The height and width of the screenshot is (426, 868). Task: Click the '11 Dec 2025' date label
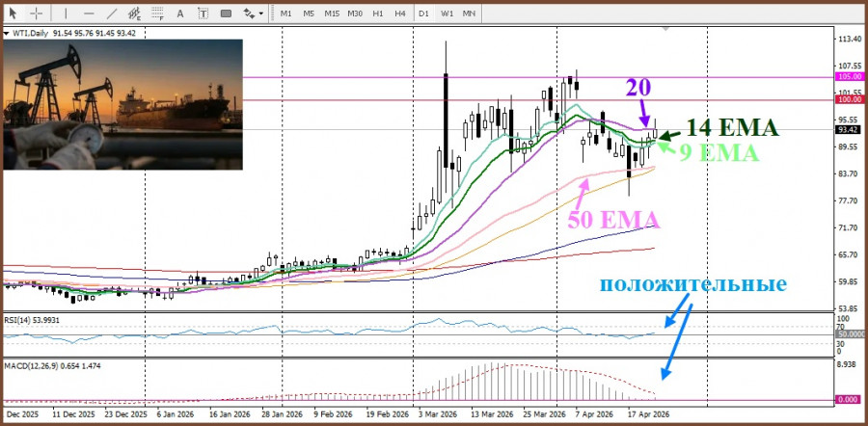tap(73, 413)
